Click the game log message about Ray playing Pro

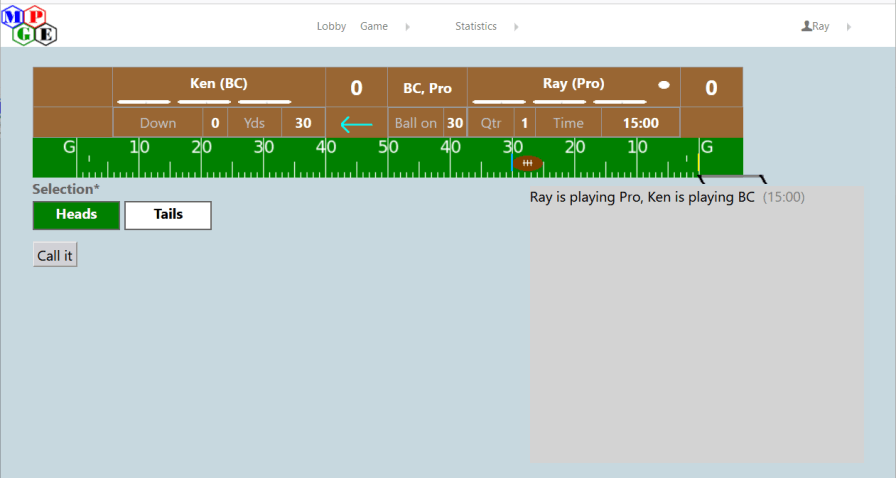coord(667,197)
